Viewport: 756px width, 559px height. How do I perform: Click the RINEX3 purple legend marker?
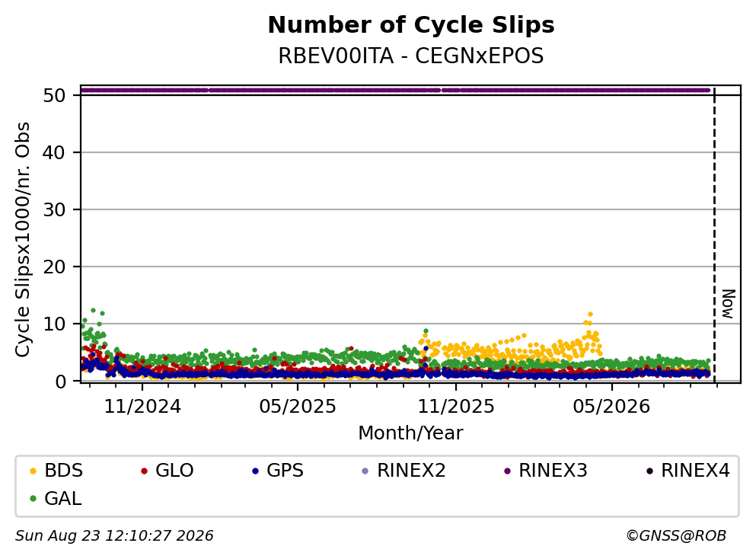507,471
